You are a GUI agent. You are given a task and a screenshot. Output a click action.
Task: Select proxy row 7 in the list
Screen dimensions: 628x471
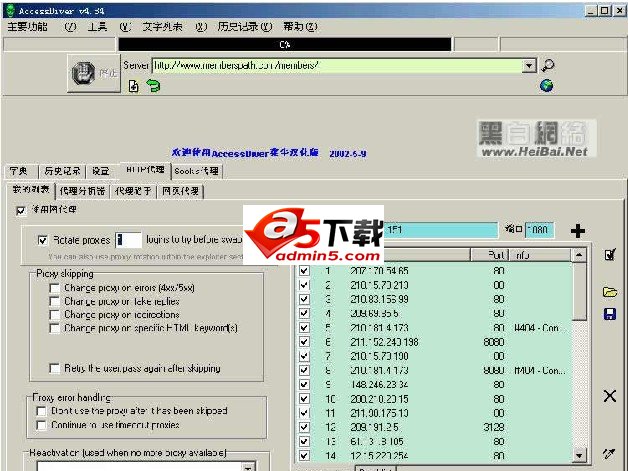435,356
